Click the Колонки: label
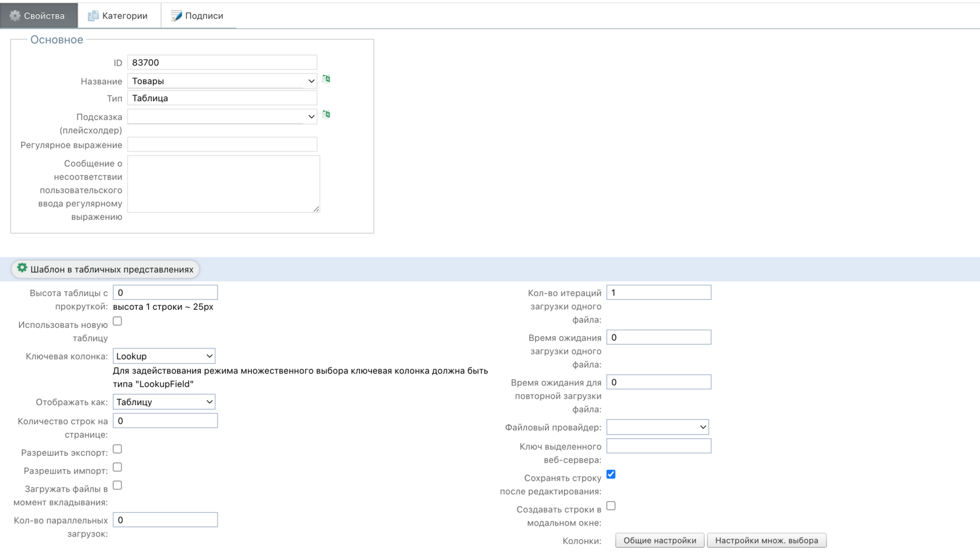Viewport: 980px width, 559px height. tap(582, 541)
